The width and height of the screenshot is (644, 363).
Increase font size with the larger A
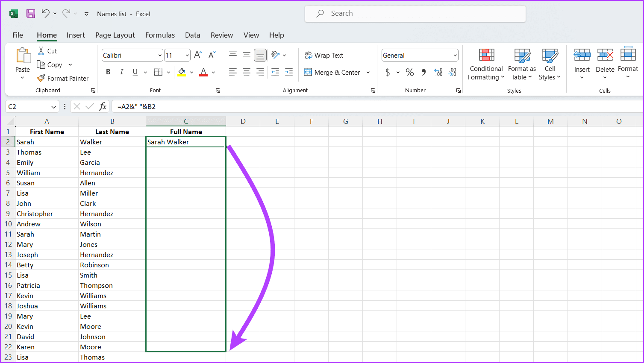click(x=198, y=55)
